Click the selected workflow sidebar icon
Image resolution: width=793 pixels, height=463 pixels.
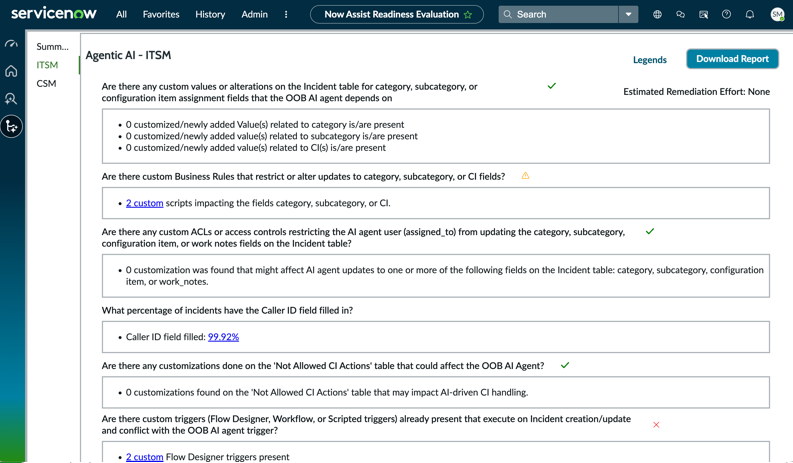(11, 127)
